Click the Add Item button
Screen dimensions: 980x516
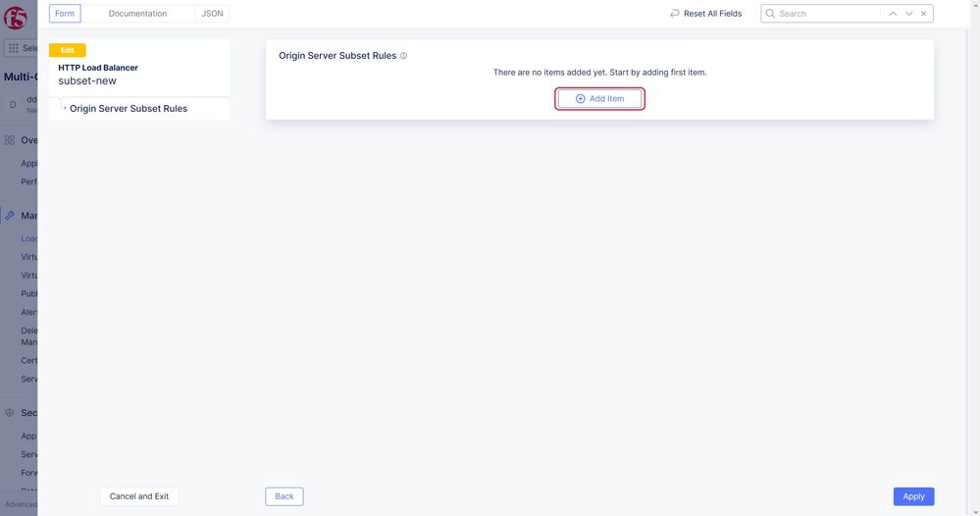pyautogui.click(x=599, y=99)
